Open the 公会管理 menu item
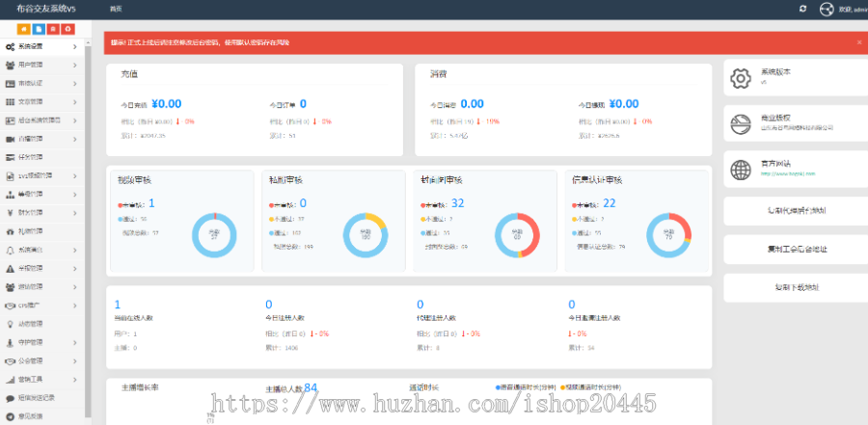Viewport: 868px width, 425px height. (x=42, y=360)
